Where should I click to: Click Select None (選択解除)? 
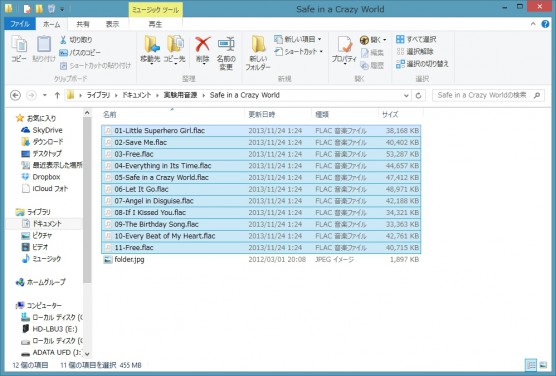pyautogui.click(x=415, y=51)
